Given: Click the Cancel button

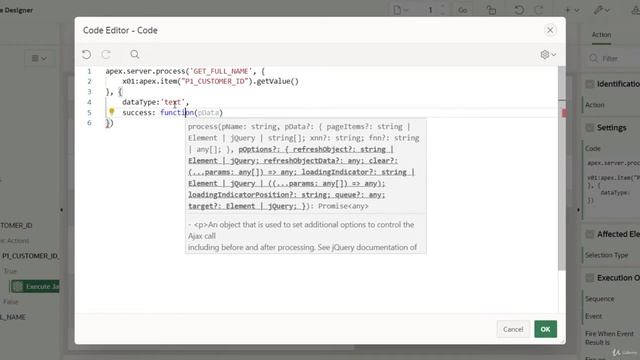Looking at the screenshot, I should 513,329.
